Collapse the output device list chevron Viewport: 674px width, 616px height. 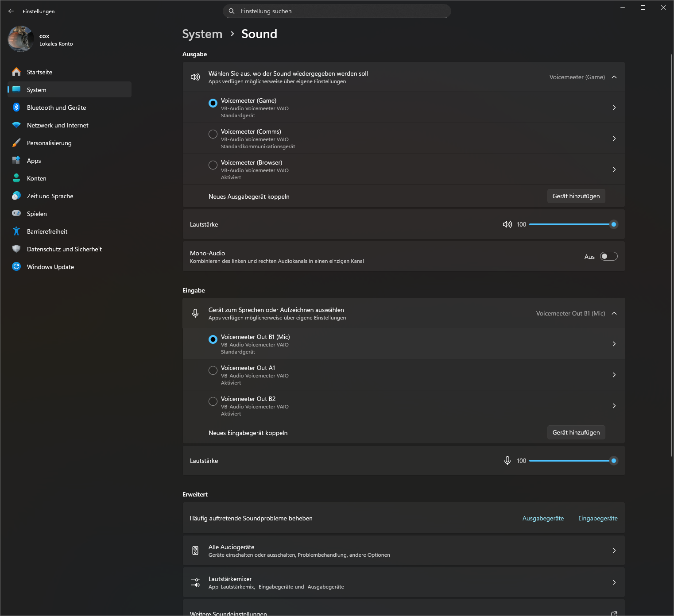pos(614,77)
